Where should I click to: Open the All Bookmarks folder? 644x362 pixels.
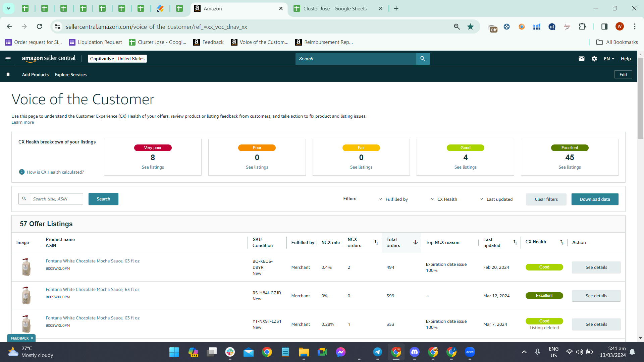point(617,42)
